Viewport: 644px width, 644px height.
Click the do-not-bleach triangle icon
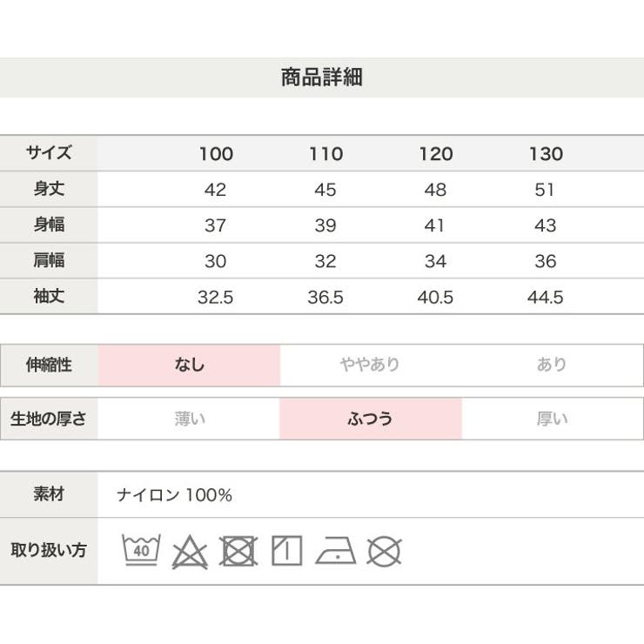[x=190, y=552]
